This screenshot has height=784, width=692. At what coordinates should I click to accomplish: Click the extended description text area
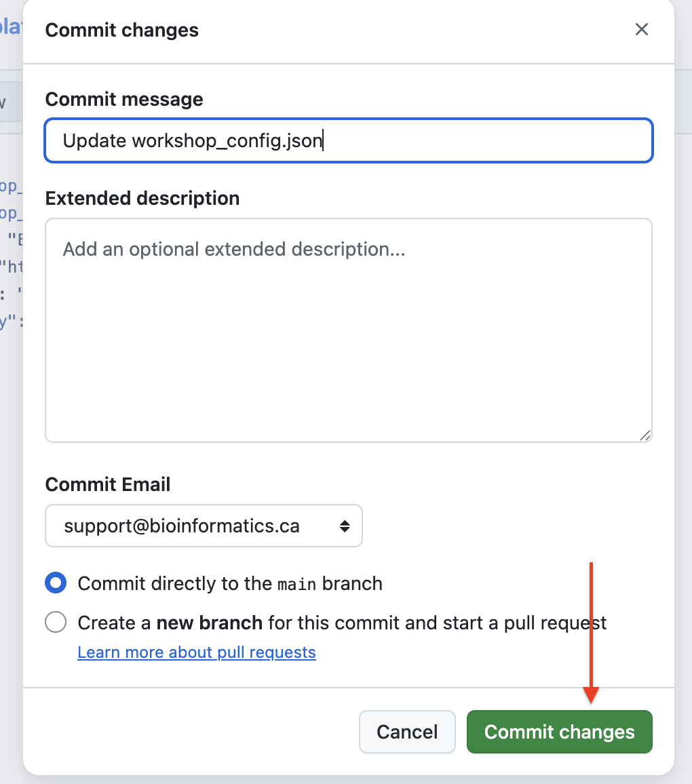coord(348,330)
